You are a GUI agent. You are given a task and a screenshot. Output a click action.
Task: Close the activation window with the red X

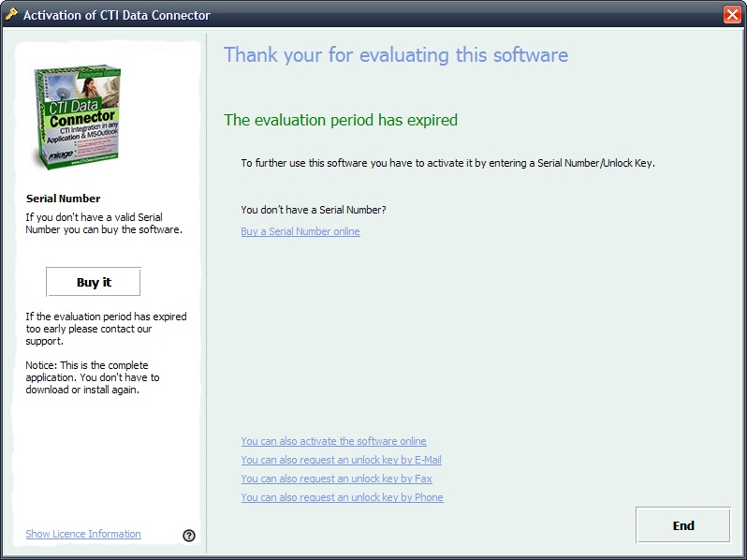[731, 15]
